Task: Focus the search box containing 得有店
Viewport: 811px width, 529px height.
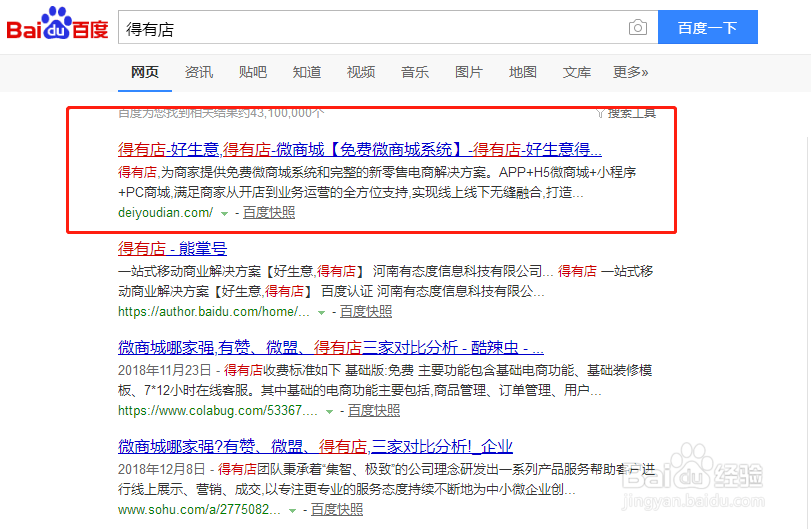Action: (388, 27)
